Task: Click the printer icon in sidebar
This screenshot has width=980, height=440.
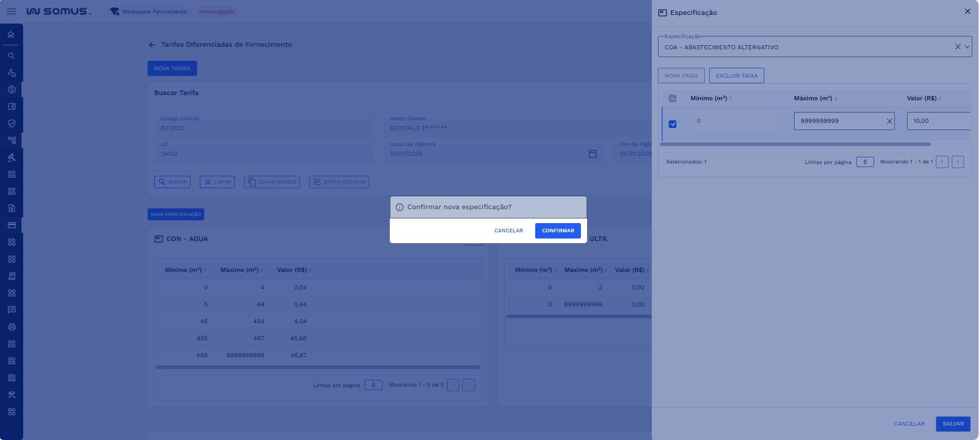Action: 11,327
